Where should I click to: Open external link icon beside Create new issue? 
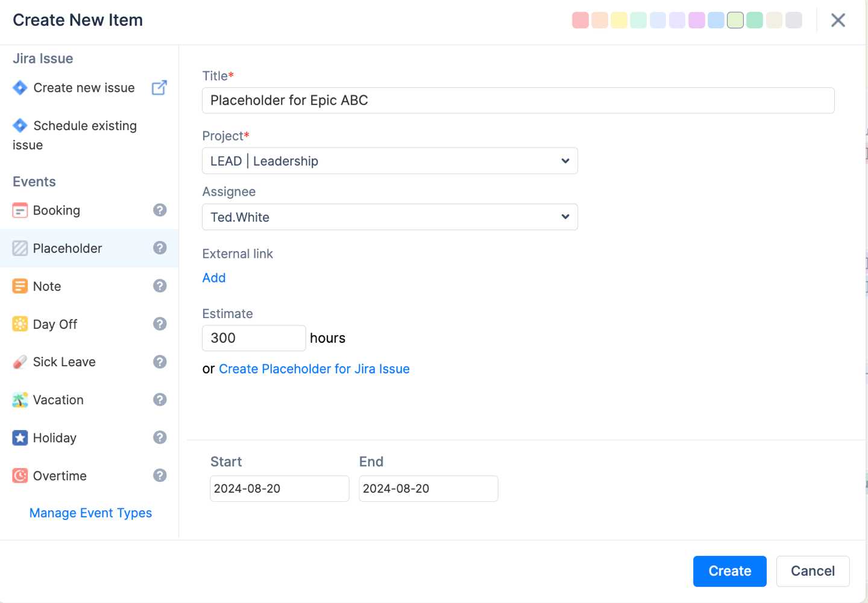(159, 88)
